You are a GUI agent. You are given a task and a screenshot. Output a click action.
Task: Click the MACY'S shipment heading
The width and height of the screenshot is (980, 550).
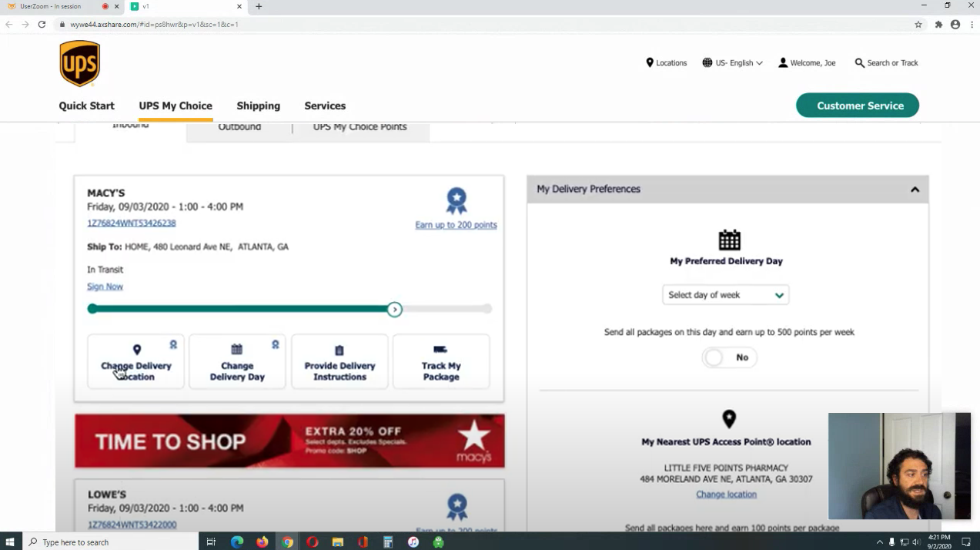tap(106, 193)
